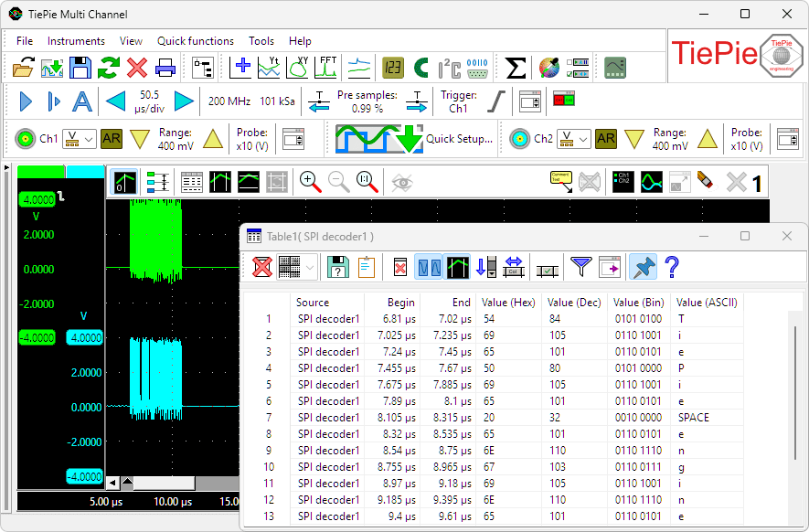
Task: Click the Sigma math icon
Action: 516,68
